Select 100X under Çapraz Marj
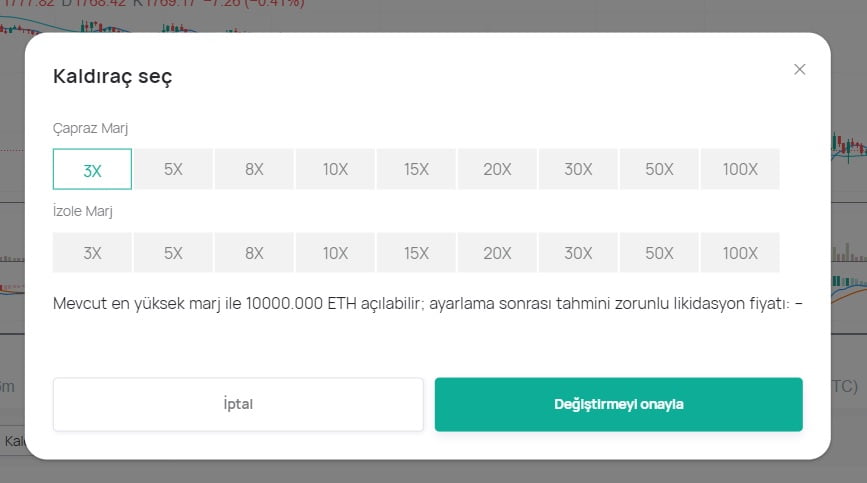The width and height of the screenshot is (867, 483). 740,170
